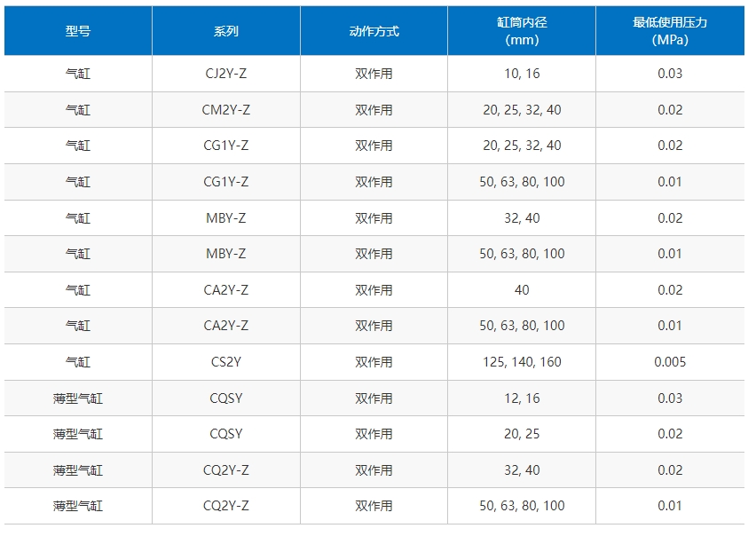Screen dimensions: 756x552
Task: Click the first CQSY series cell
Action: [226, 398]
